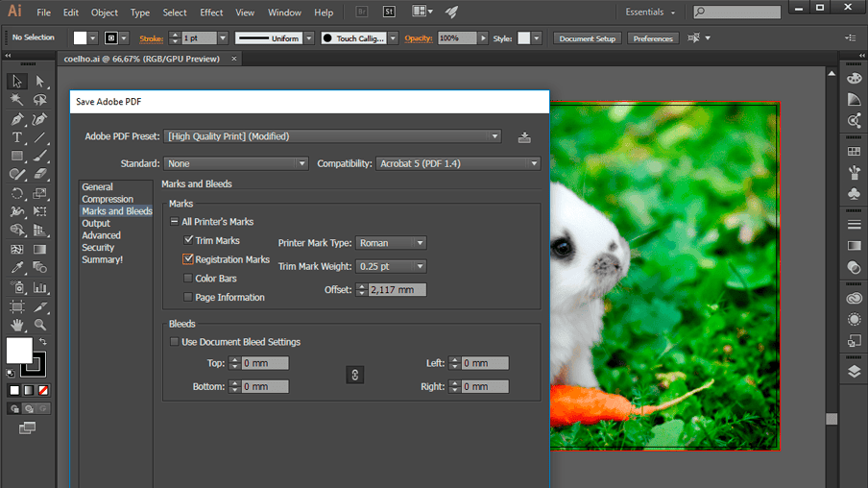Select the Zoom tool in toolbar
This screenshot has height=488, width=868.
click(x=39, y=325)
